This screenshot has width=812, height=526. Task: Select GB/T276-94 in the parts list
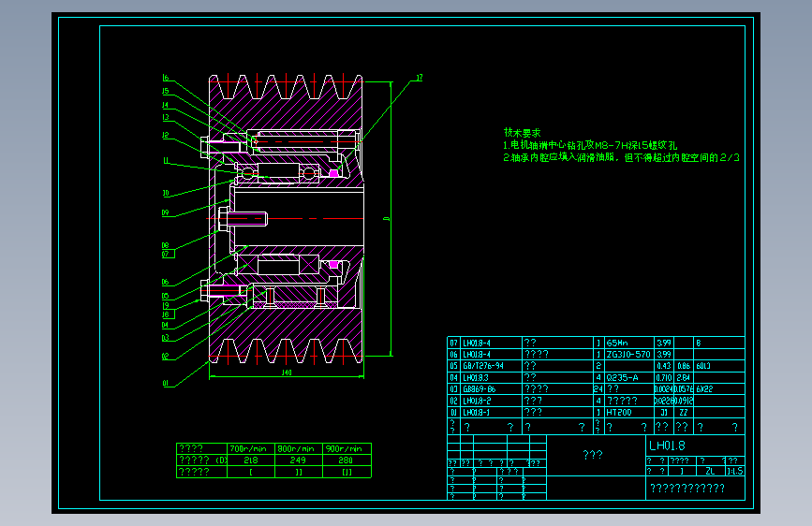[x=483, y=366]
